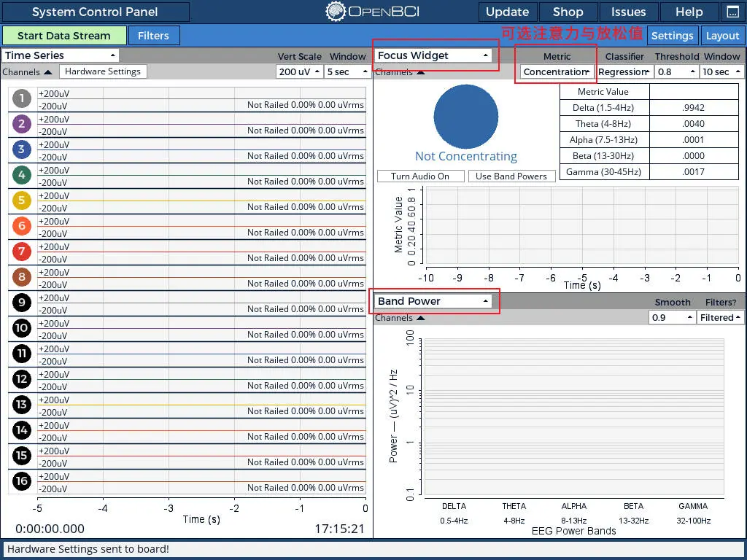Click the blue focus indicator circle

[466, 117]
